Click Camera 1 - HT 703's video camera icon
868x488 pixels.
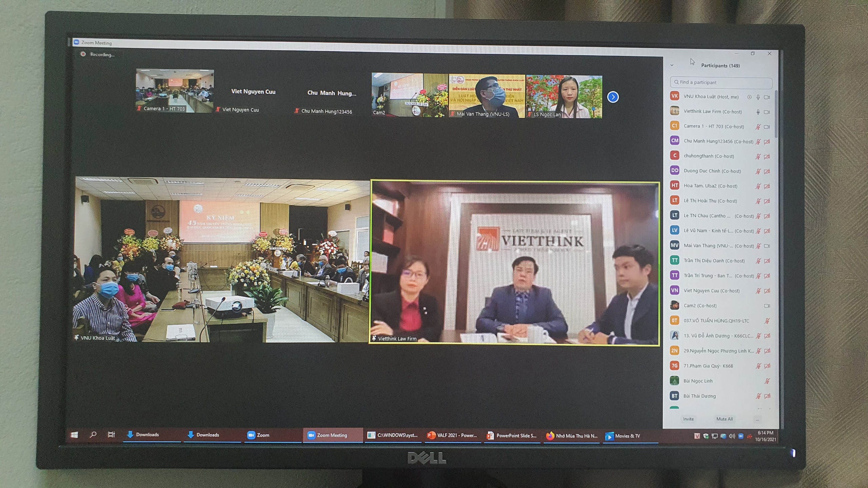click(x=767, y=127)
